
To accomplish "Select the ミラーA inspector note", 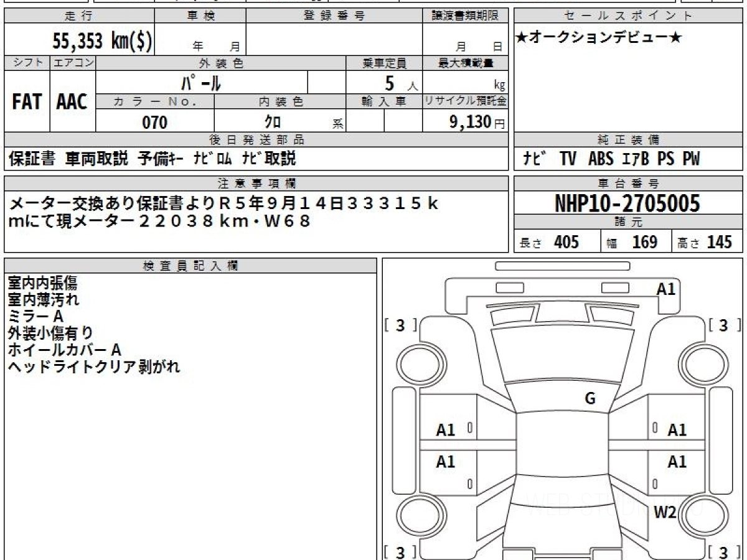I will (35, 317).
